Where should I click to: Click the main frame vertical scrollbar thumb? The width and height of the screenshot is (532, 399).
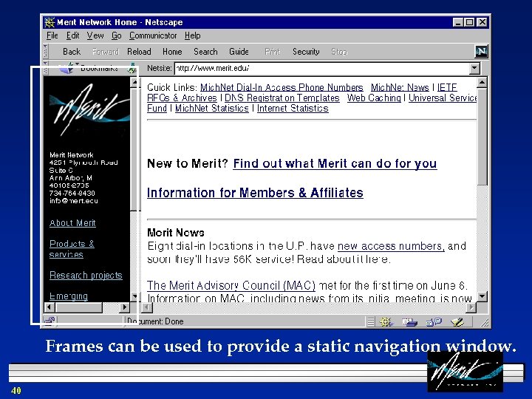482,137
